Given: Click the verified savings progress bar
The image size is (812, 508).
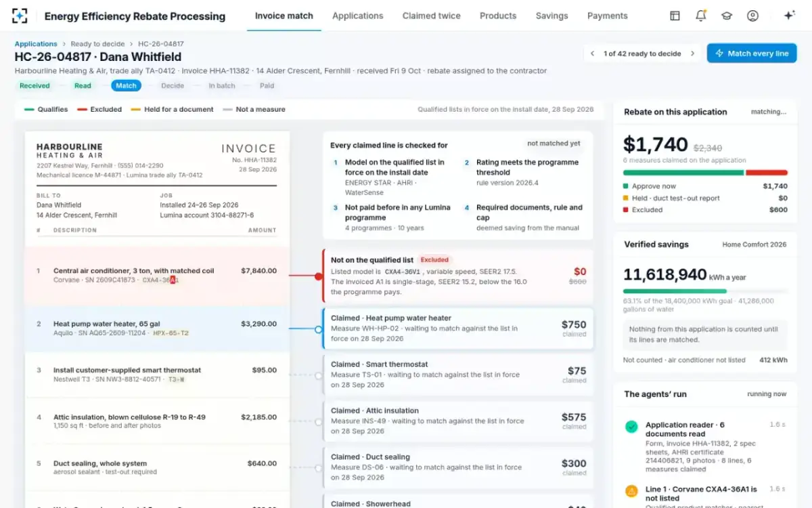Looking at the screenshot, I should point(705,292).
